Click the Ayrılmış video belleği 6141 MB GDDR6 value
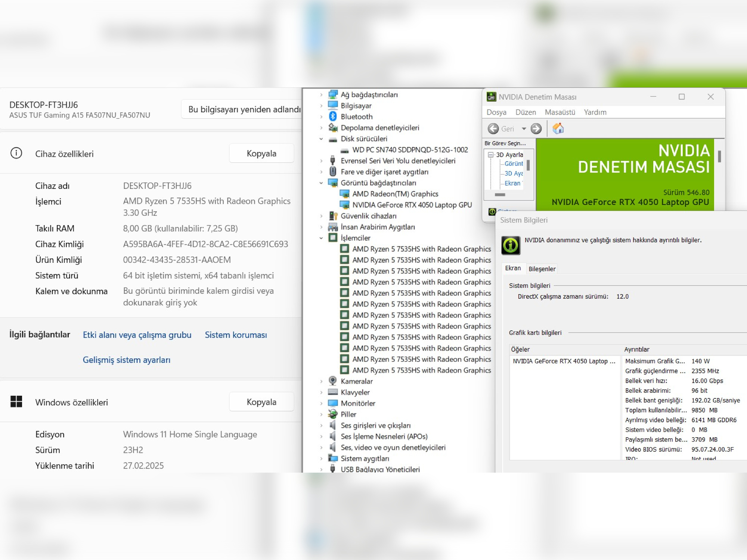 coord(714,420)
